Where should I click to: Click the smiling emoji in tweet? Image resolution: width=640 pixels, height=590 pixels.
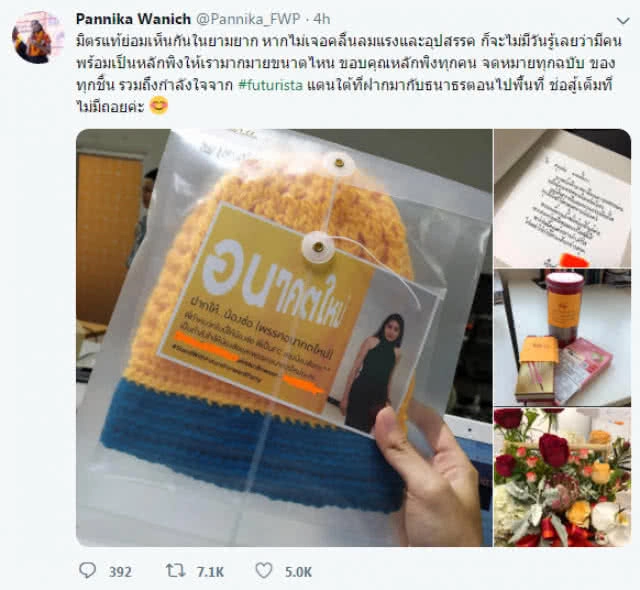pos(159,106)
